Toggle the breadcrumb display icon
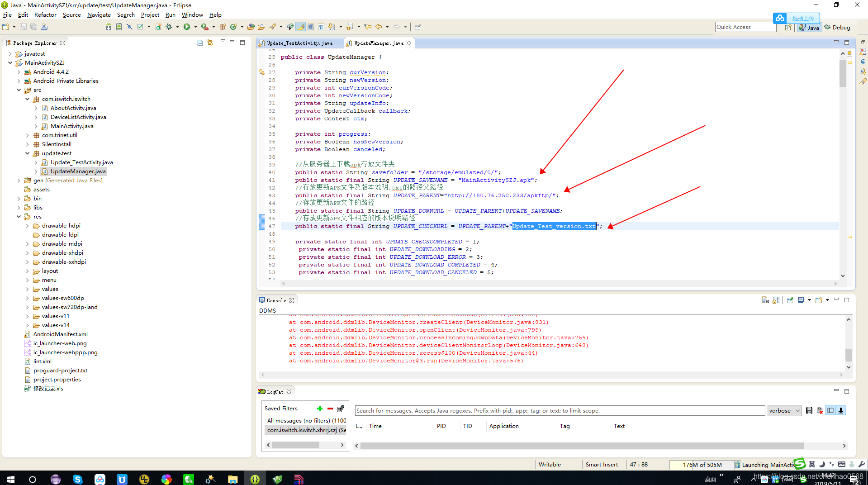The width and height of the screenshot is (868, 485). 290,27
